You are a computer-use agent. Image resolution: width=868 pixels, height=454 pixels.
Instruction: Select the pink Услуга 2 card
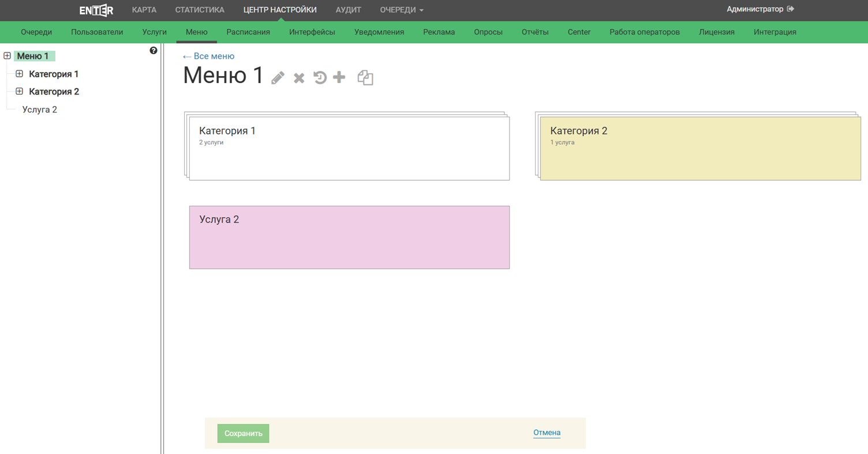[x=349, y=237]
